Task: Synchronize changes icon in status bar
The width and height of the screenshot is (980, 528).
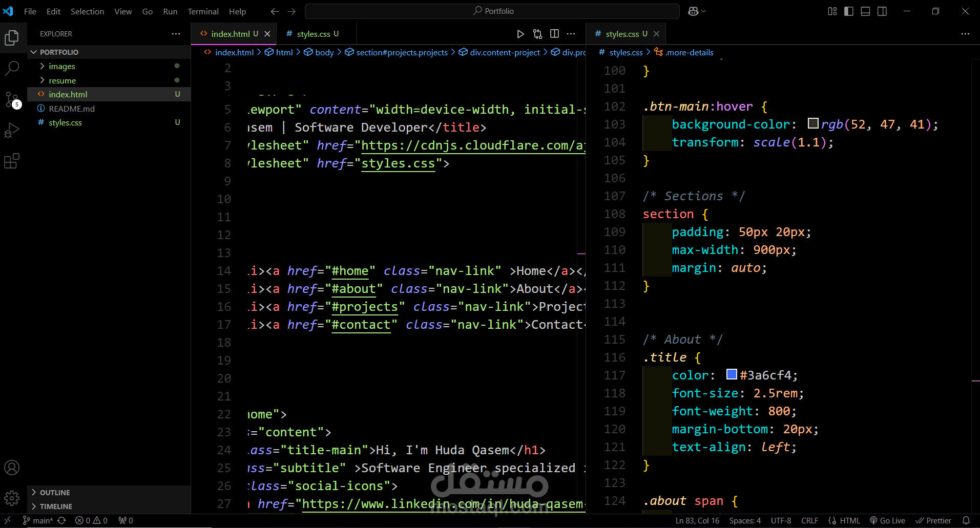Action: [x=62, y=520]
